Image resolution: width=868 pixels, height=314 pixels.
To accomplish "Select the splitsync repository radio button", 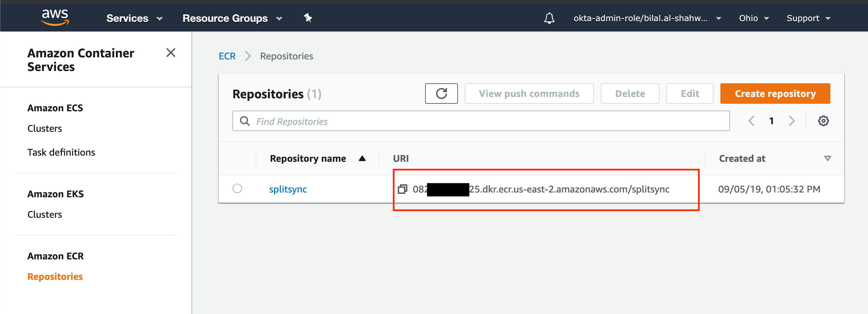I will tap(237, 188).
